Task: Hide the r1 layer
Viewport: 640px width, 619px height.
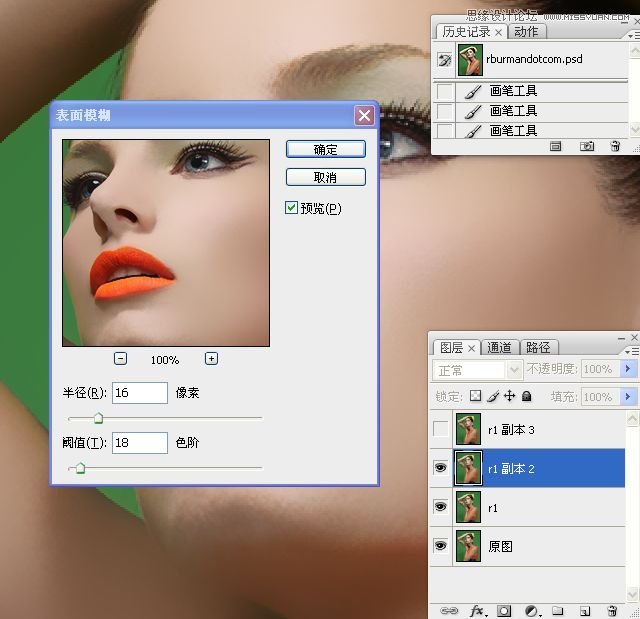Action: pyautogui.click(x=440, y=507)
